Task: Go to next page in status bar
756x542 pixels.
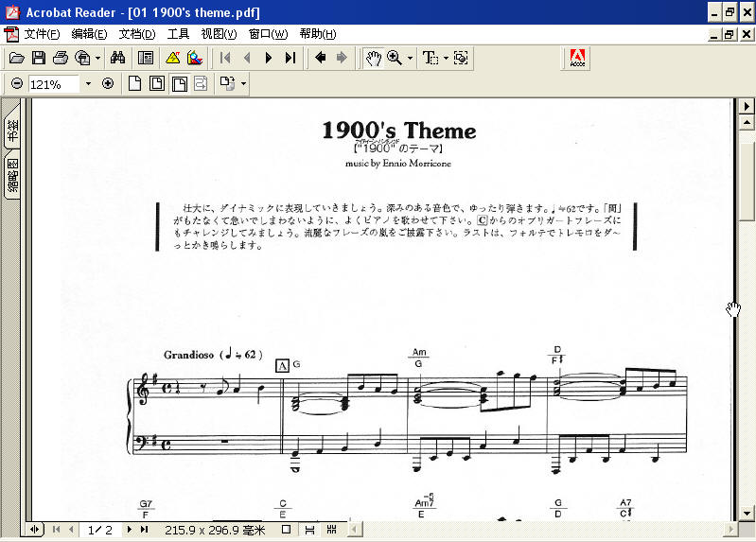Action: (x=130, y=530)
